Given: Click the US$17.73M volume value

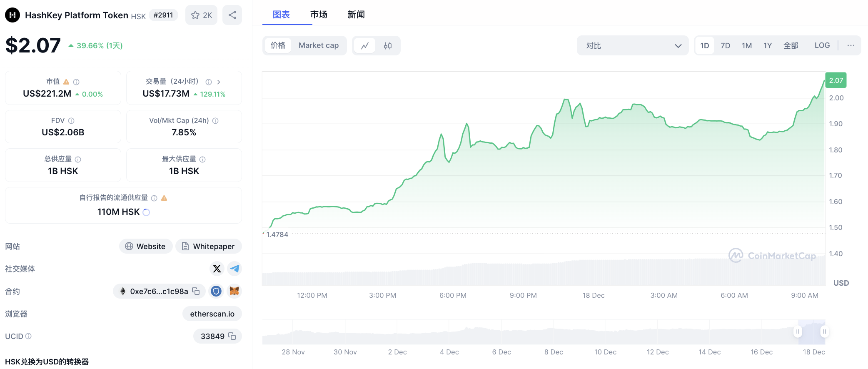Looking at the screenshot, I should [x=166, y=94].
